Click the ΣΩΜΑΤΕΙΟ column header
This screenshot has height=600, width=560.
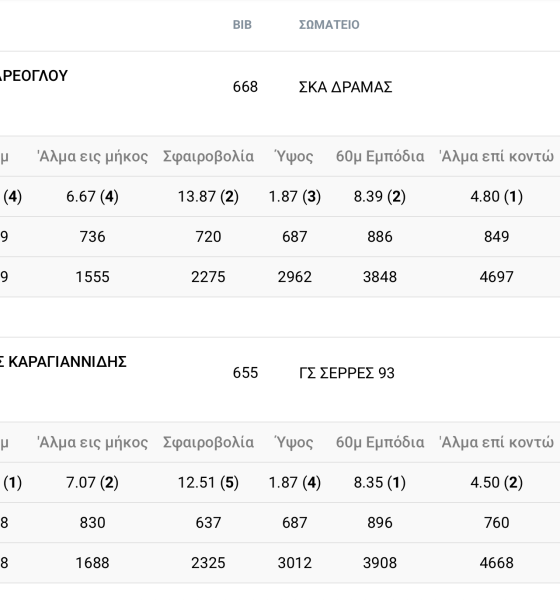pos(329,25)
